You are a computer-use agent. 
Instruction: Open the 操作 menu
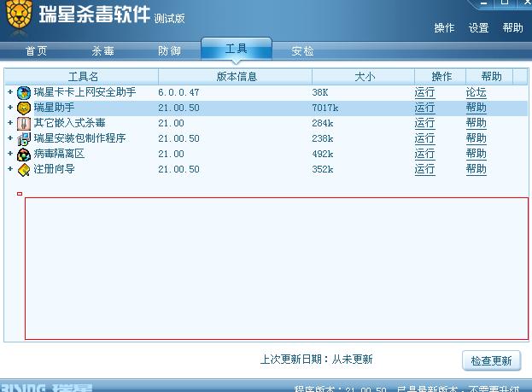tap(444, 28)
